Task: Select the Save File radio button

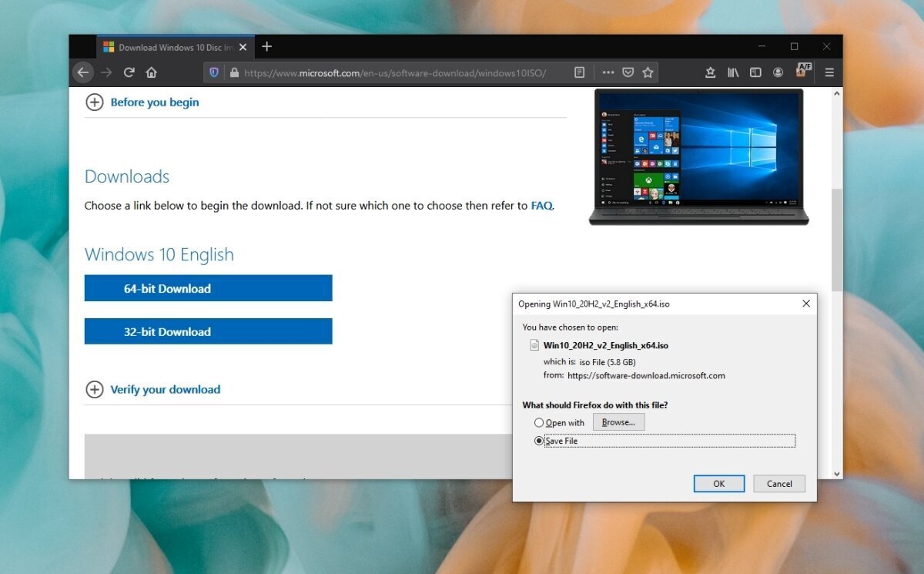Action: pos(538,440)
